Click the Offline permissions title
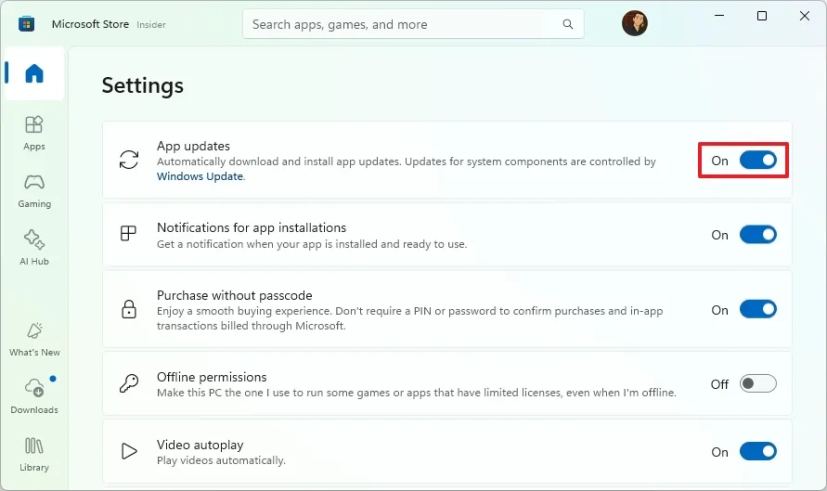The height and width of the screenshot is (491, 827). tap(211, 377)
